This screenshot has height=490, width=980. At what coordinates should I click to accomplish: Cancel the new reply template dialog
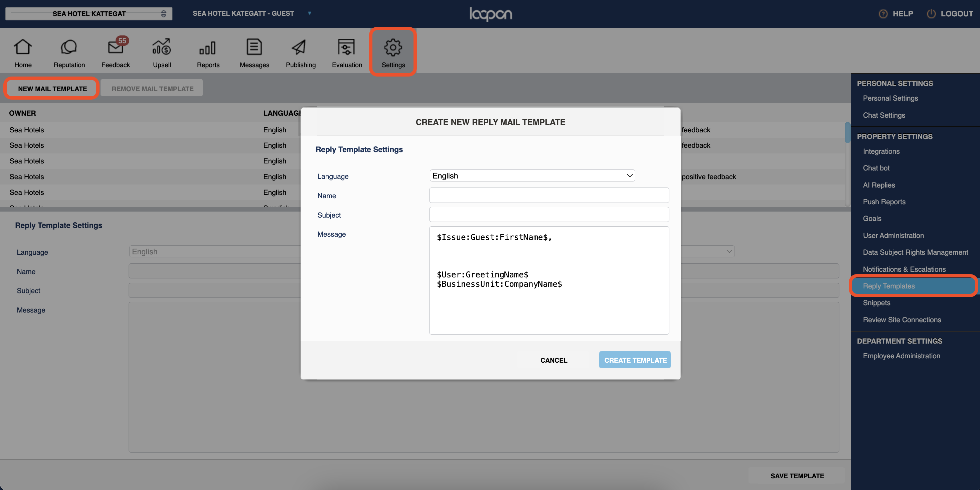[x=553, y=360]
